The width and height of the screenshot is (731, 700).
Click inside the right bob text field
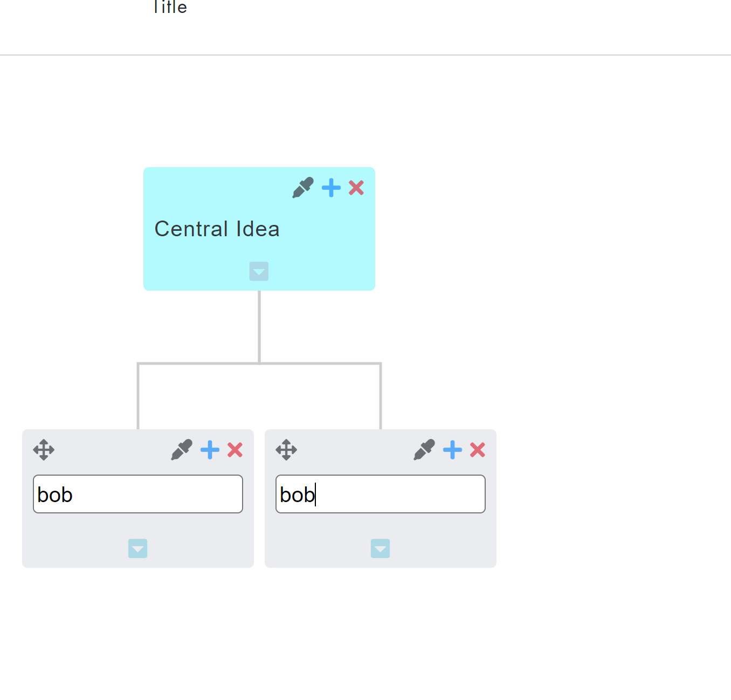(x=380, y=493)
